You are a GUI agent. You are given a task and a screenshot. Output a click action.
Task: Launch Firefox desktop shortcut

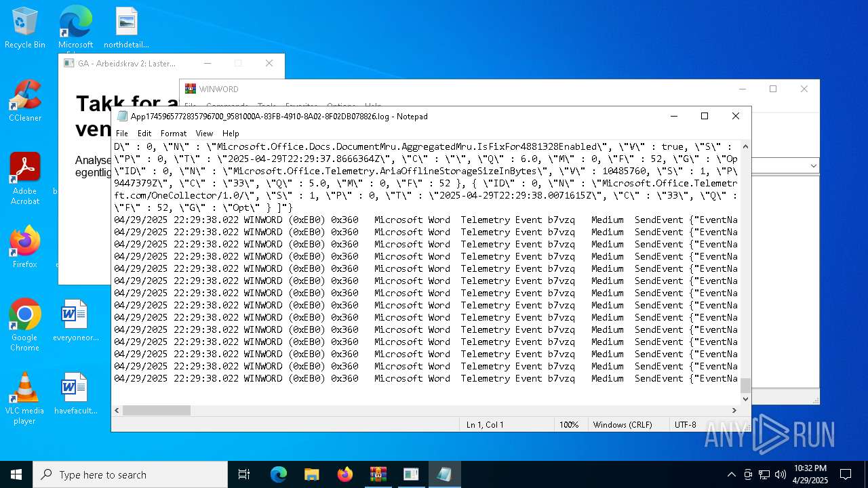25,247
